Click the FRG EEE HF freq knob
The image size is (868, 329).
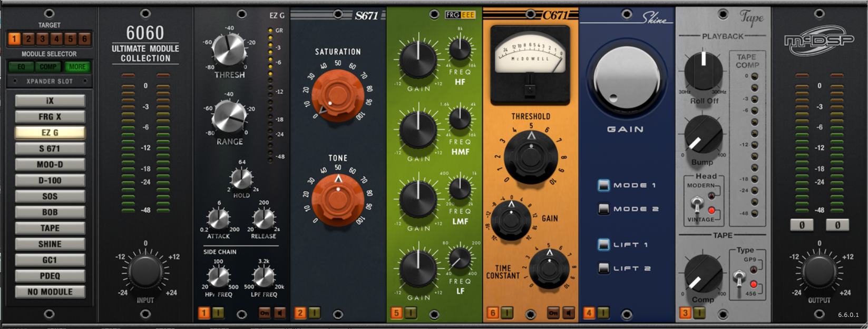click(x=460, y=49)
